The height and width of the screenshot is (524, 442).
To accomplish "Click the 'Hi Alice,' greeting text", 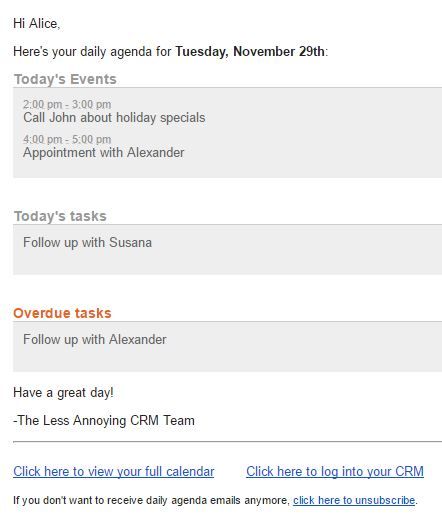I will pyautogui.click(x=37, y=24).
